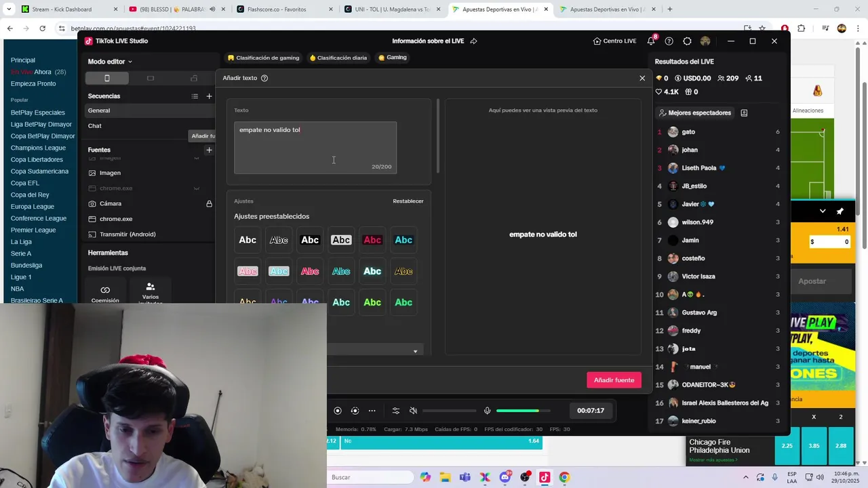Viewport: 868px width, 488px height.
Task: Click Apostar in the BetPlay window
Action: tap(812, 281)
